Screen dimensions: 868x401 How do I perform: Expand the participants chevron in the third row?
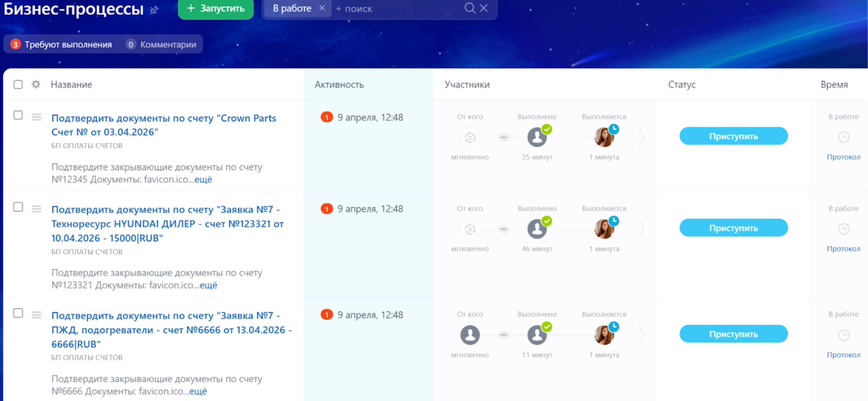pos(641,335)
